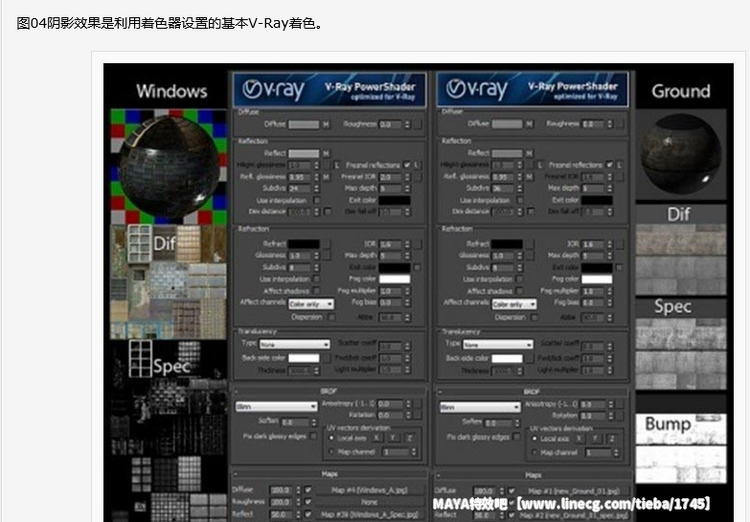The width and height of the screenshot is (750, 522).
Task: Toggle Fresnel reflections checkbox in Ground material
Action: pos(610,165)
